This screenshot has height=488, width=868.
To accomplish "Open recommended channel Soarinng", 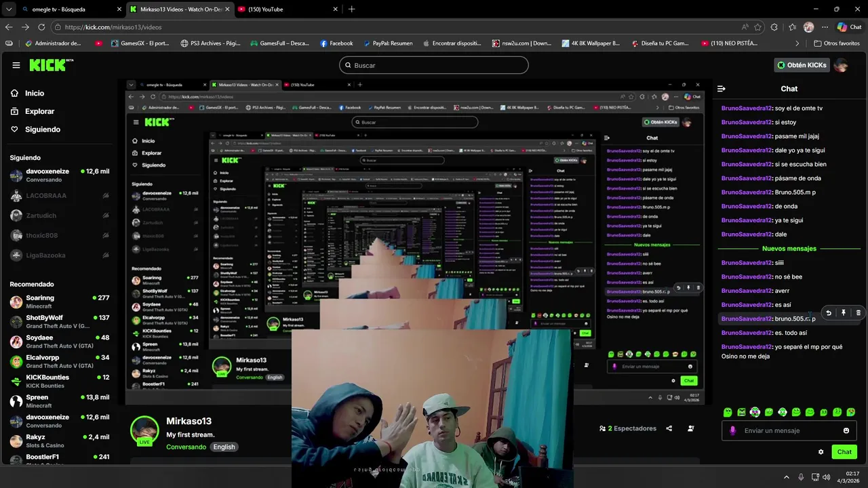I will (x=60, y=302).
